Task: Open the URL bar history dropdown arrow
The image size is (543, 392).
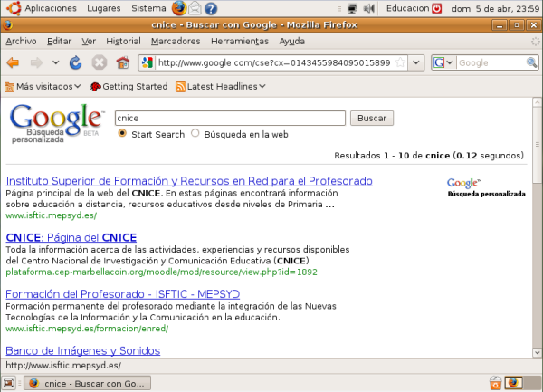Action: [415, 62]
